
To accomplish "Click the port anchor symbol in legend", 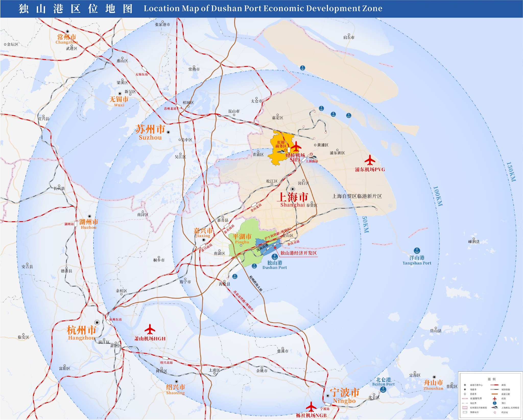I will pos(495,403).
